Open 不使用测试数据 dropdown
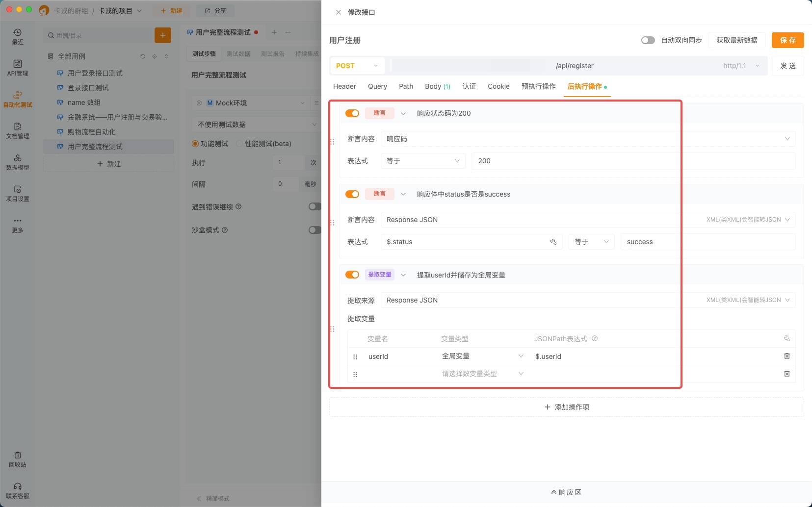The image size is (812, 507). click(256, 125)
